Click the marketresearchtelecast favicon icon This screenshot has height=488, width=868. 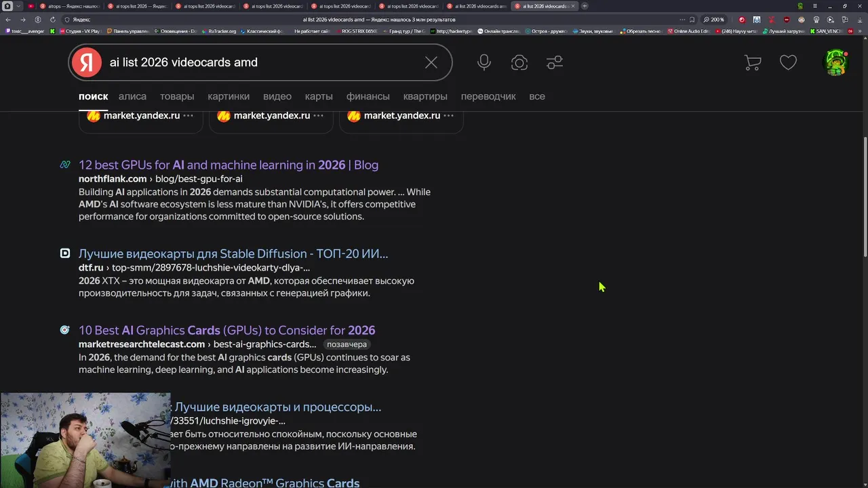pos(65,330)
